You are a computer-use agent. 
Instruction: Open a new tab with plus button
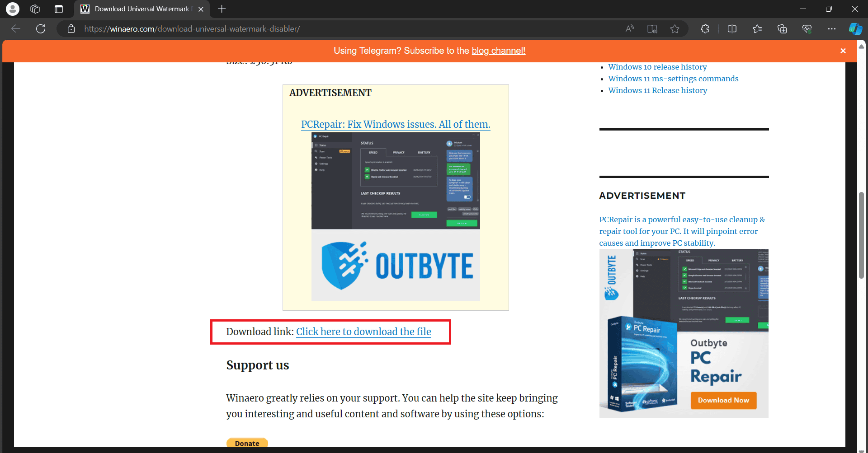coord(222,9)
